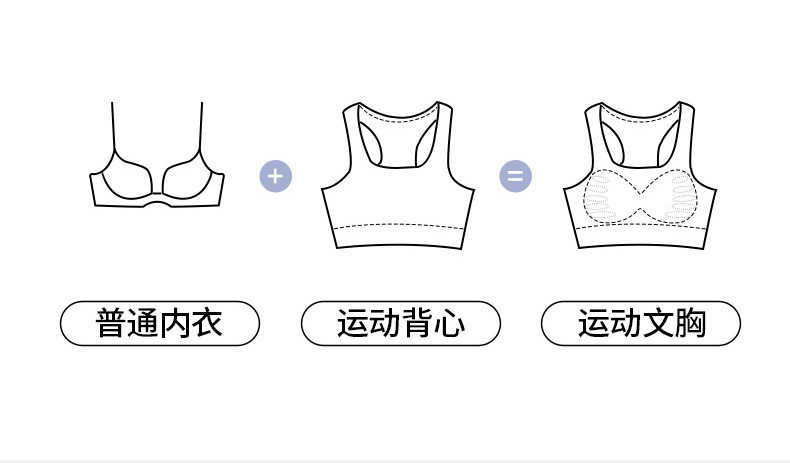Click the gray strip at image bottom
The height and width of the screenshot is (463, 790).
tap(395, 461)
